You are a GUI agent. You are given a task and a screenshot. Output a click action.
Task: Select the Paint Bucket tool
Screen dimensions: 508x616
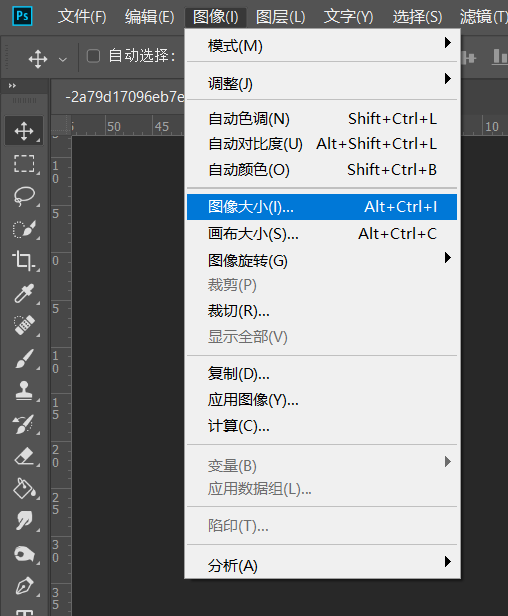(x=24, y=489)
